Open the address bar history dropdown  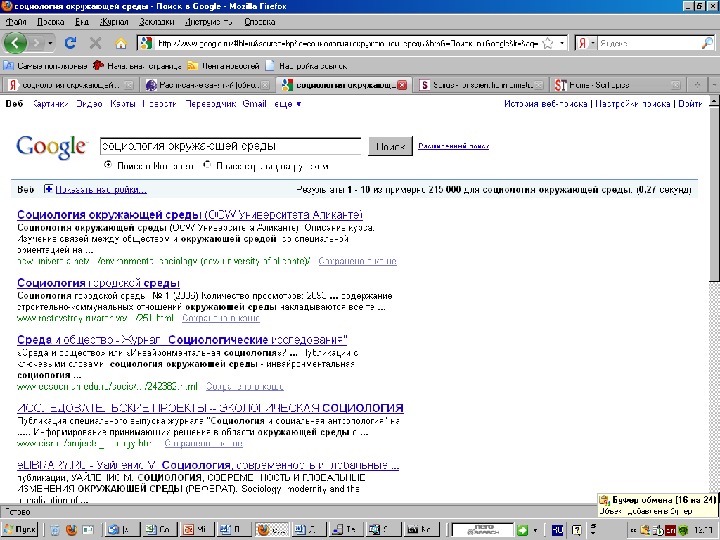point(562,43)
